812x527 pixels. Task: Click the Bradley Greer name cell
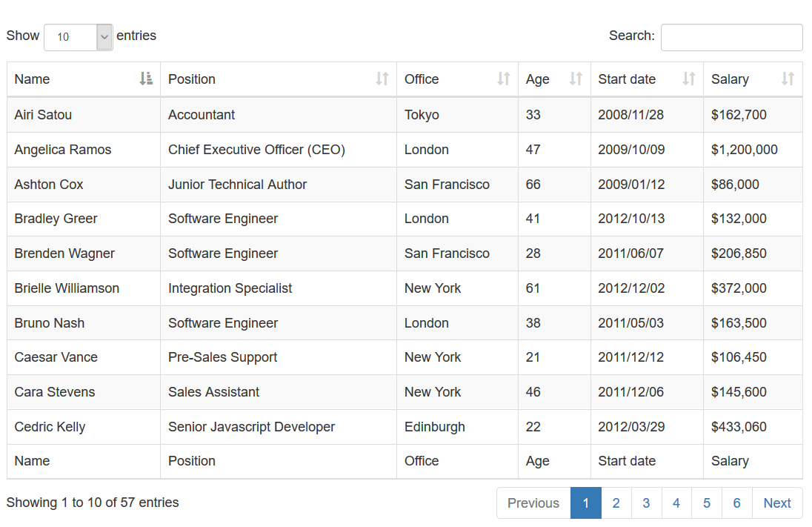click(x=84, y=219)
